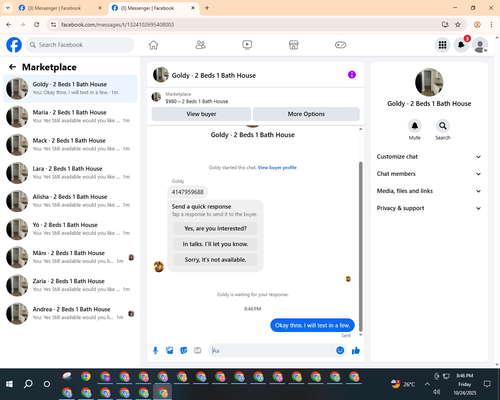Expand Customize chat section
This screenshot has height=400, width=500.
coord(429,157)
